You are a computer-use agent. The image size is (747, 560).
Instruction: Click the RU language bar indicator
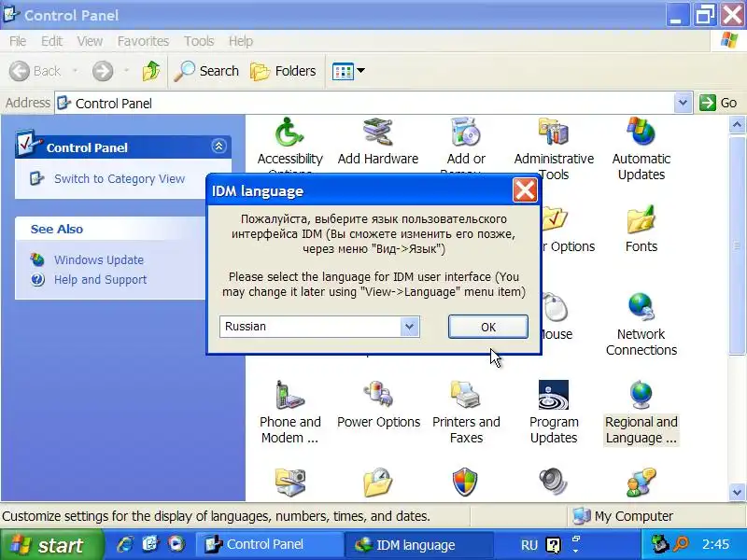pyautogui.click(x=529, y=545)
